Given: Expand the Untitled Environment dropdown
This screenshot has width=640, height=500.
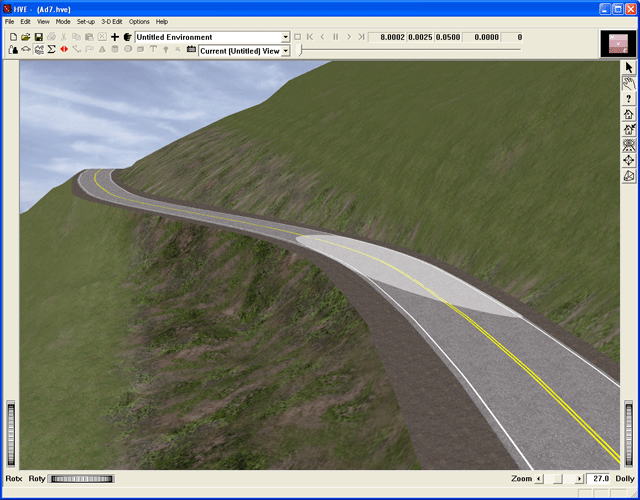Looking at the screenshot, I should click(x=285, y=37).
